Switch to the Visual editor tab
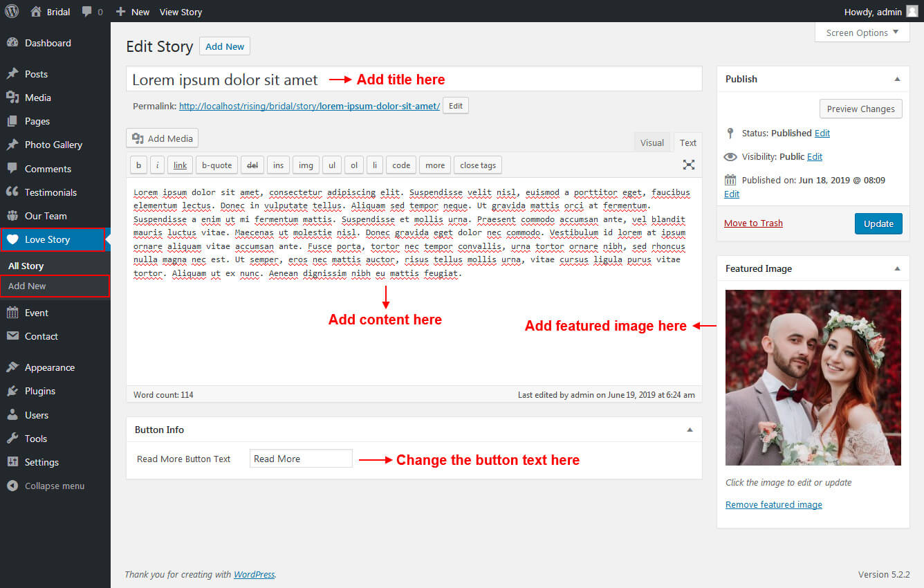The width and height of the screenshot is (924, 588). tap(652, 143)
